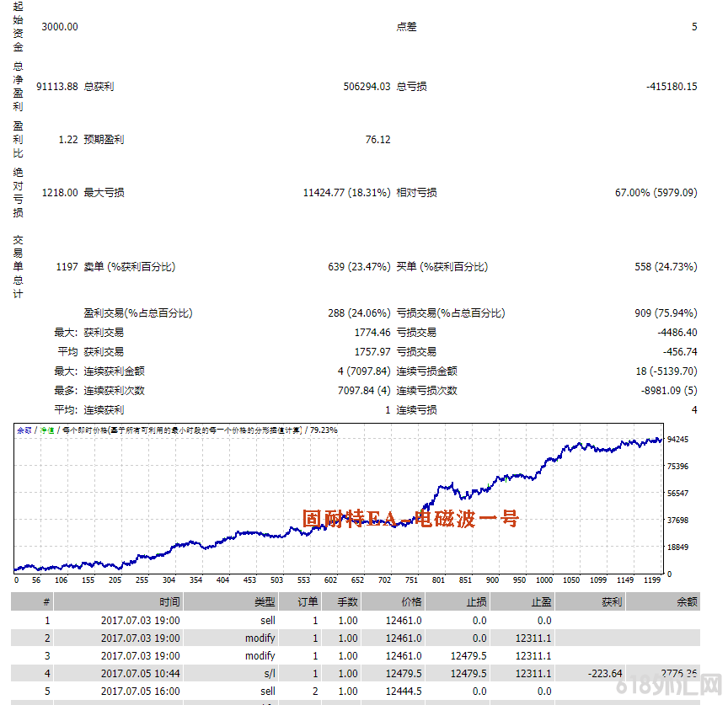Select the starting capital value 3000.00

point(59,26)
